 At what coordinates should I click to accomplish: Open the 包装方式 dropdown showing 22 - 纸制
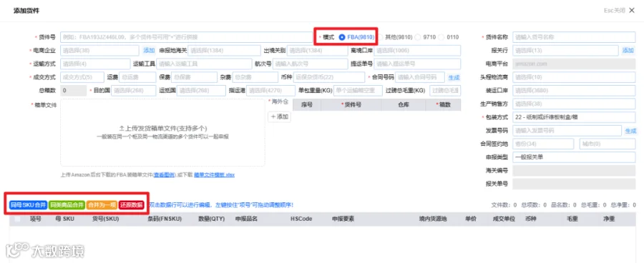pos(574,117)
